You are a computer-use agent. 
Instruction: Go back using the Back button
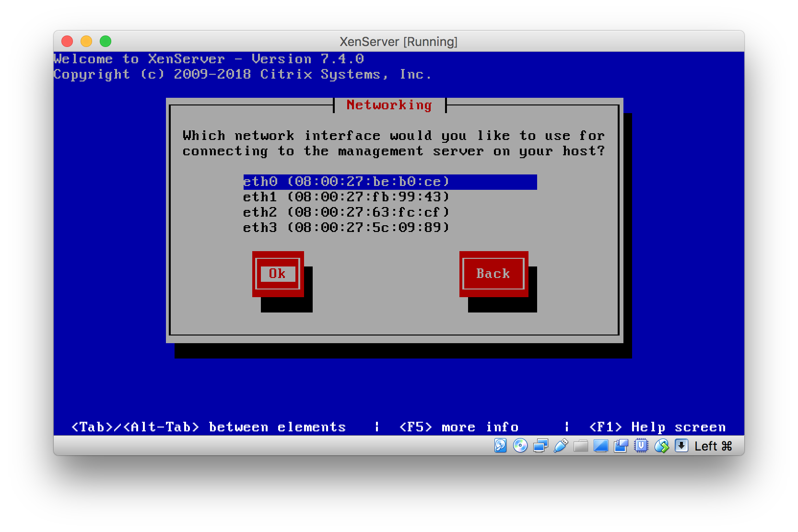click(x=493, y=274)
